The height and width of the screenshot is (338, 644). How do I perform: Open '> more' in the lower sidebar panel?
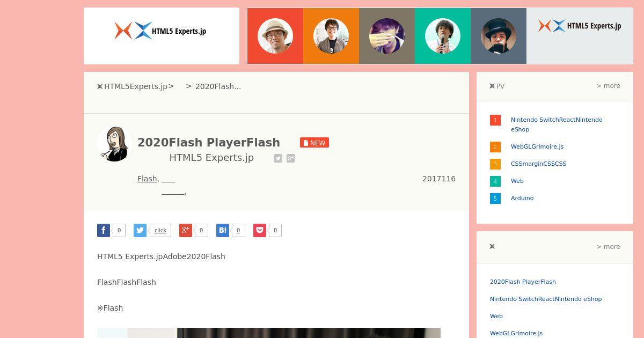608,247
